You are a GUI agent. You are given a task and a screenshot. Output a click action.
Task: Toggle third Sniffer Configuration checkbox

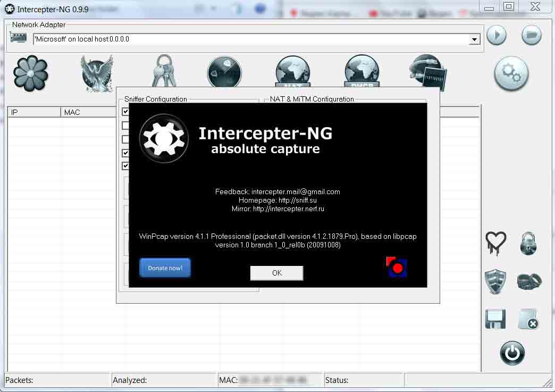[125, 139]
